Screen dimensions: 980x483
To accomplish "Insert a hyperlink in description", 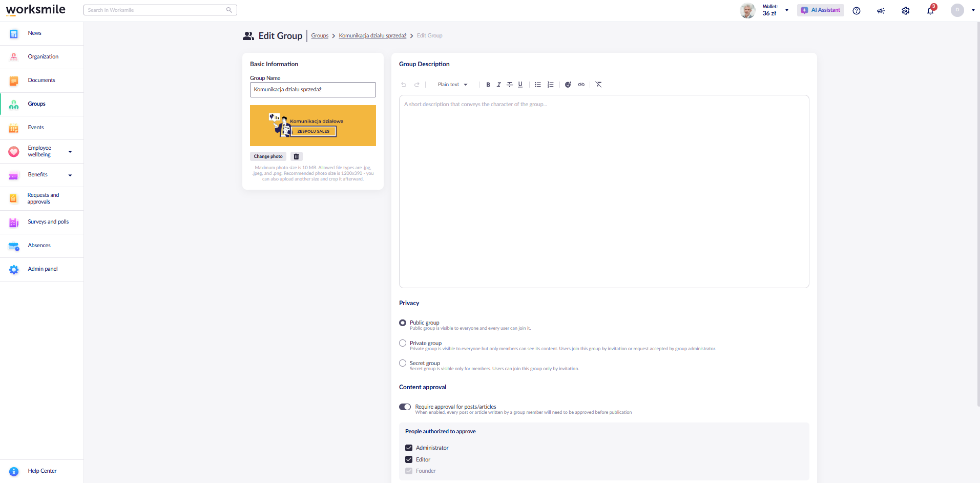I will (581, 85).
